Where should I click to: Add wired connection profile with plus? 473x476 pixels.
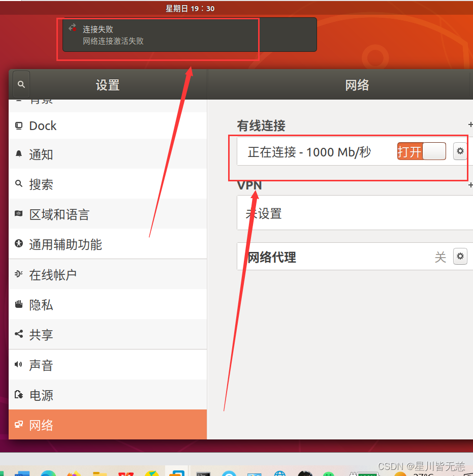tap(470, 124)
